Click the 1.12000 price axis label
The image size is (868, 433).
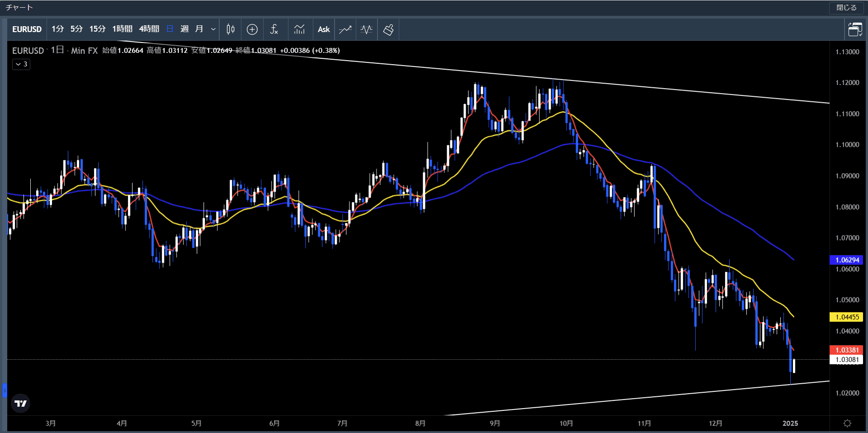pos(847,83)
